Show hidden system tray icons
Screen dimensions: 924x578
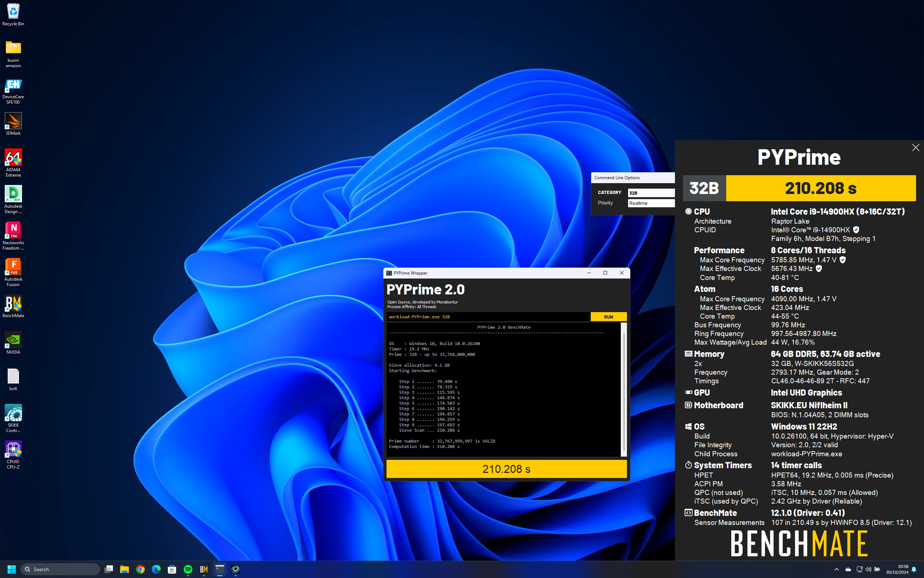pos(837,569)
